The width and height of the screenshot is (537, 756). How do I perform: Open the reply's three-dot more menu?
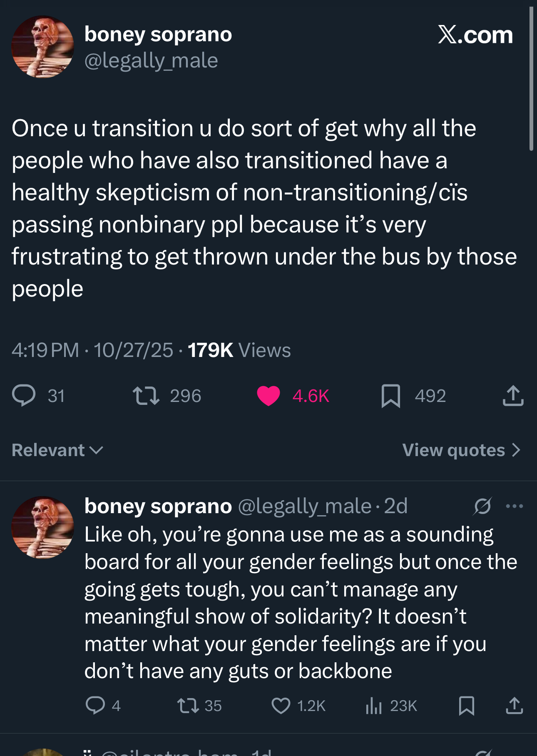click(515, 506)
